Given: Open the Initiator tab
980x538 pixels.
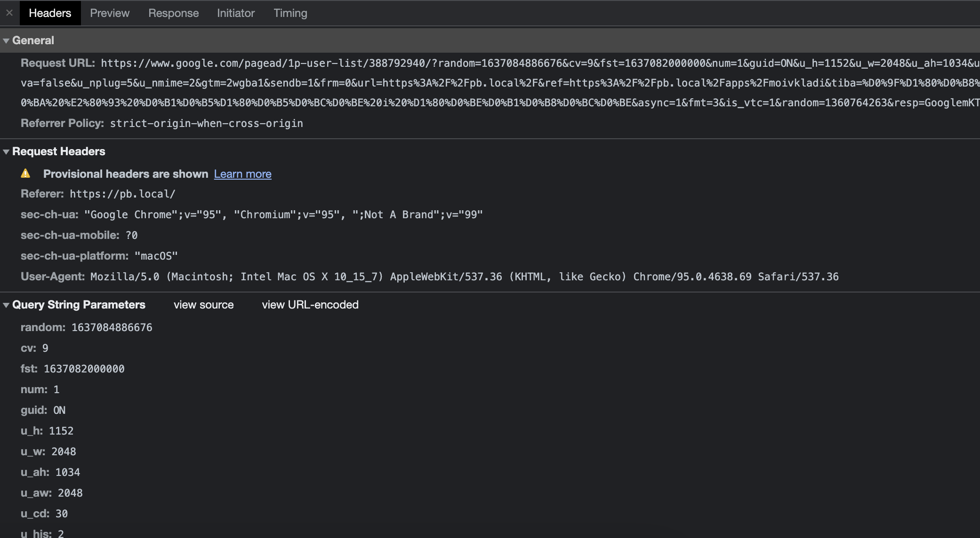Looking at the screenshot, I should (x=235, y=13).
